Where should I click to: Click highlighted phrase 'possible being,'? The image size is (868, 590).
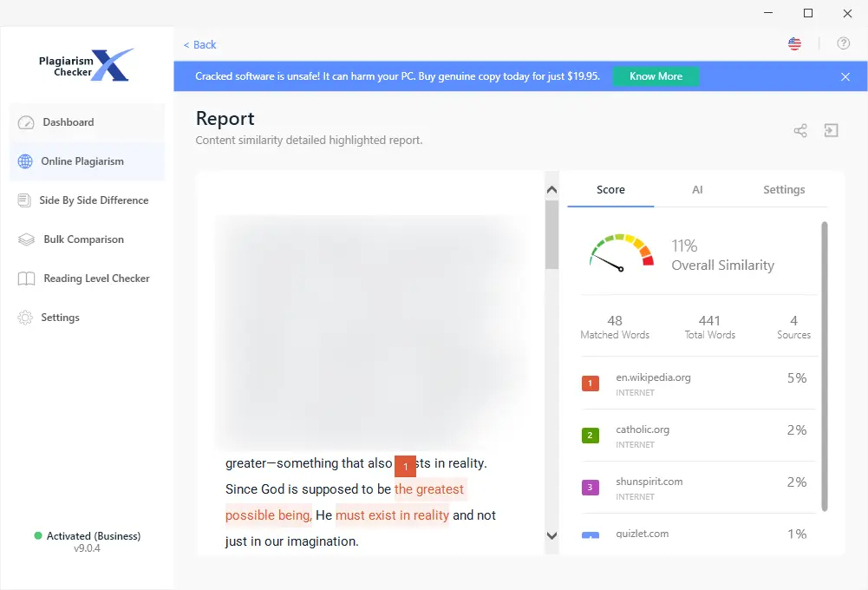(x=269, y=515)
